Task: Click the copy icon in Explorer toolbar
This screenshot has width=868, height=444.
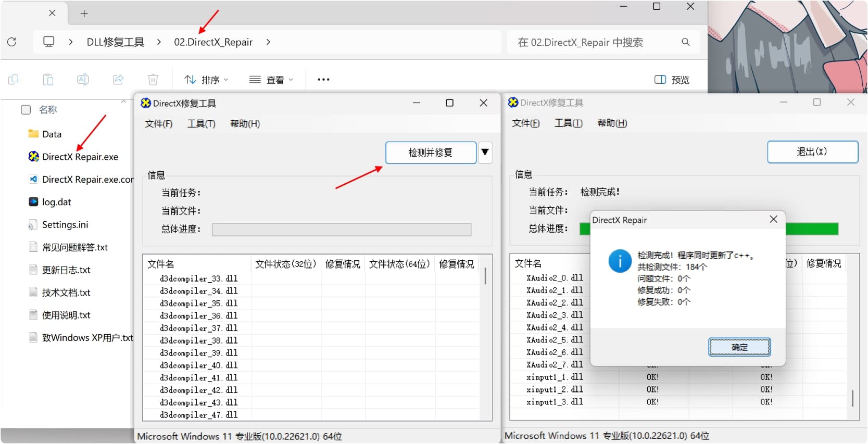Action: (13, 80)
